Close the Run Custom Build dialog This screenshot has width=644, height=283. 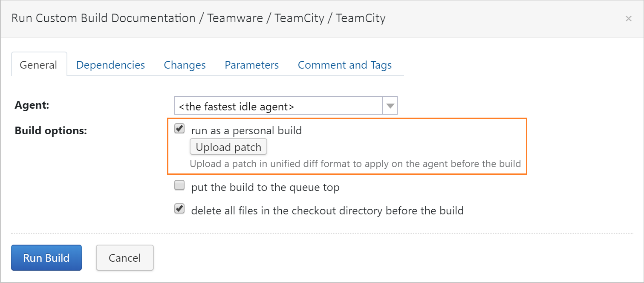click(x=629, y=18)
